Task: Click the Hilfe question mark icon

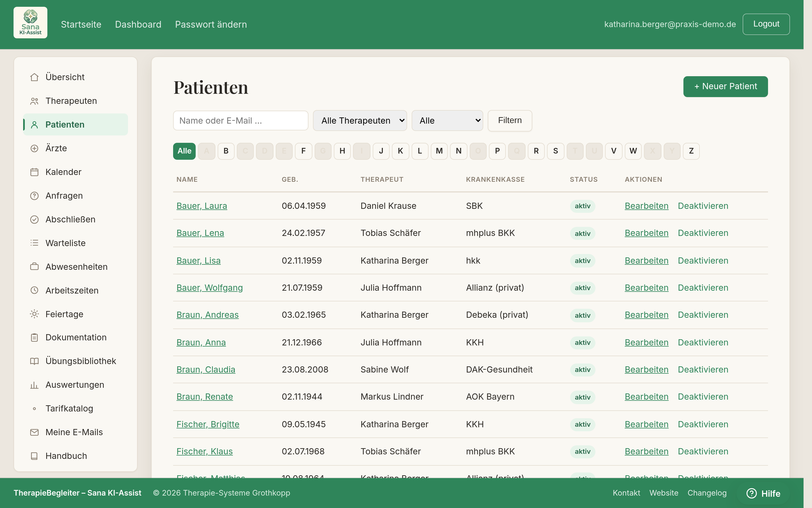Action: click(752, 493)
